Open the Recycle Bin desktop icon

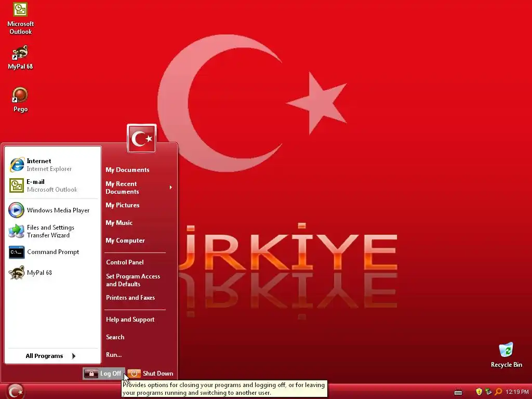(506, 355)
